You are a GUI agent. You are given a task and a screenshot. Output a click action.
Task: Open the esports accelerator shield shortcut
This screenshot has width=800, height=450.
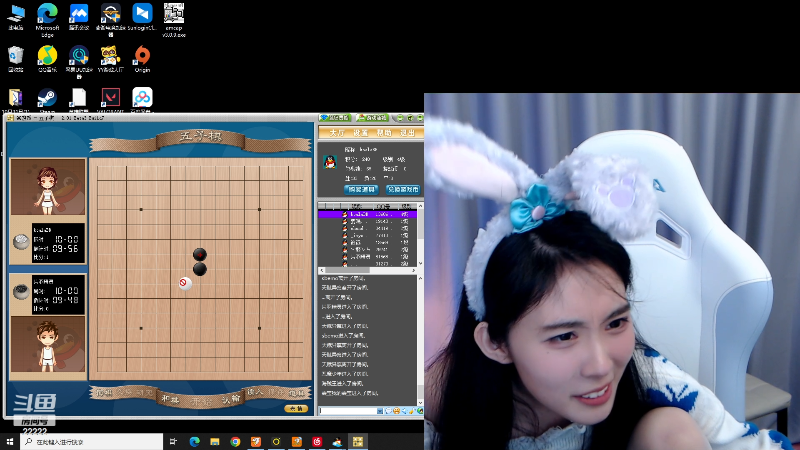(x=110, y=19)
